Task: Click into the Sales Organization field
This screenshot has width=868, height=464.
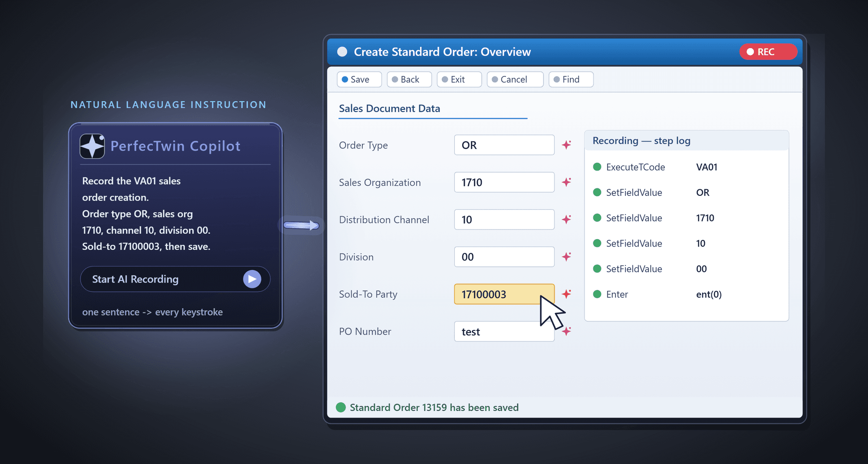Action: point(504,182)
